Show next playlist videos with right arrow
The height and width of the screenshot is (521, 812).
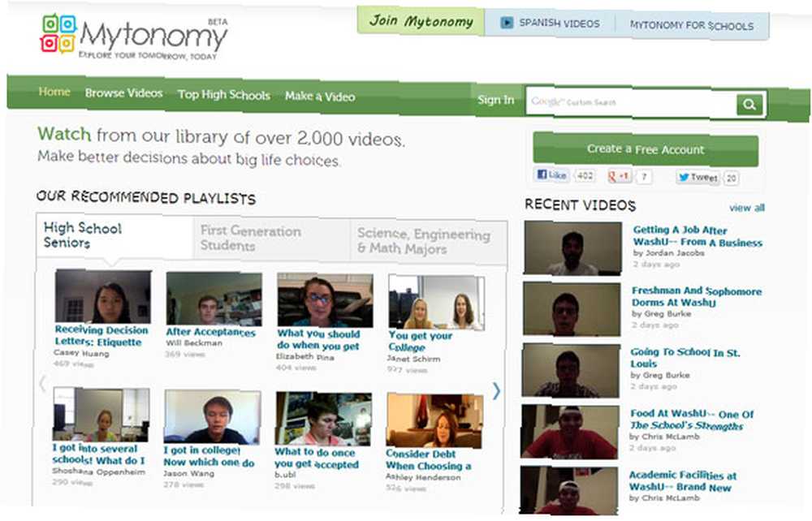496,390
